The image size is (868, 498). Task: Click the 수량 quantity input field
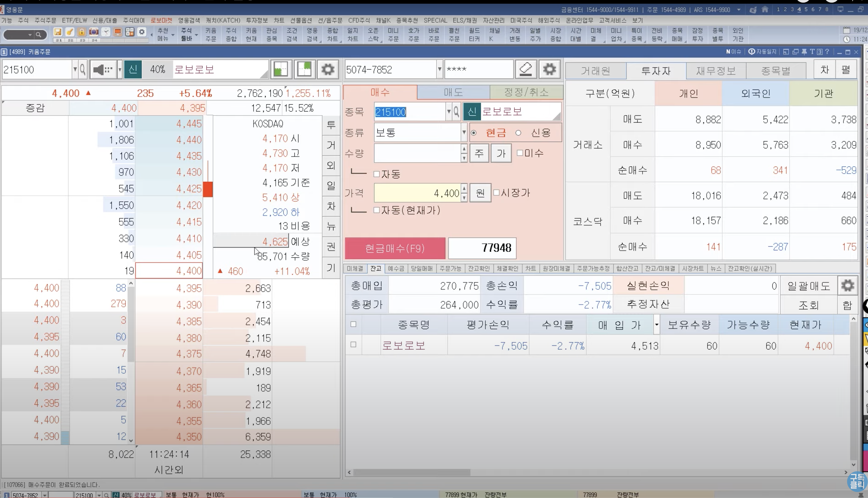coord(417,153)
